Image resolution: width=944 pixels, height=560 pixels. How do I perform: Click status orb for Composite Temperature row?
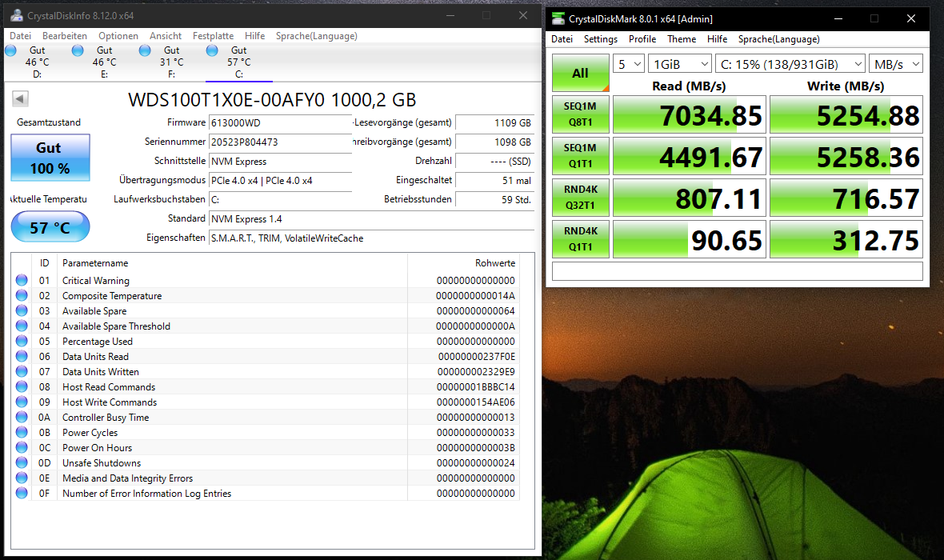point(22,295)
